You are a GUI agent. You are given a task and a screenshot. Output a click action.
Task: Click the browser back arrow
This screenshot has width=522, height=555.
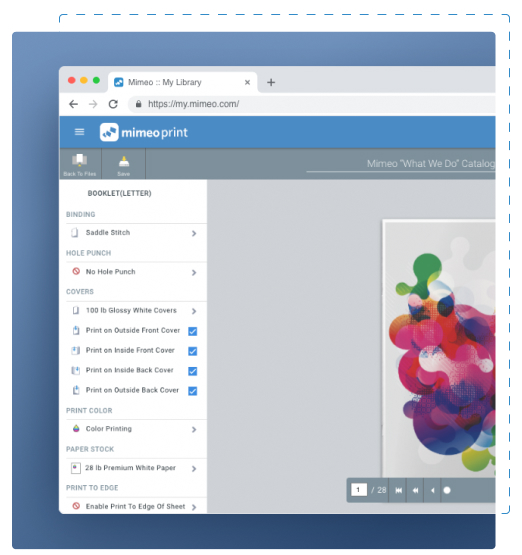tap(73, 104)
